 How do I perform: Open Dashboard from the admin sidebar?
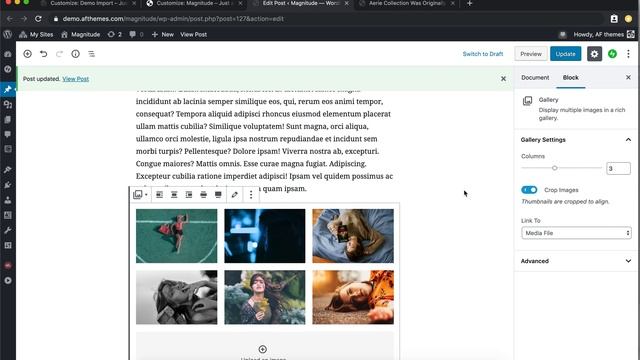point(8,54)
